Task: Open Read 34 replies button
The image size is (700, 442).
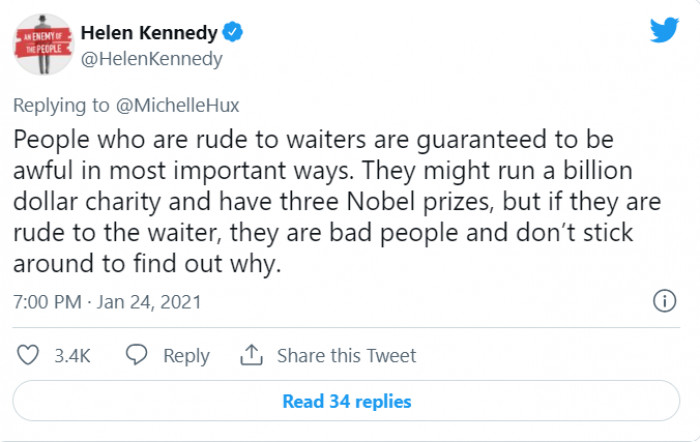Action: (347, 401)
